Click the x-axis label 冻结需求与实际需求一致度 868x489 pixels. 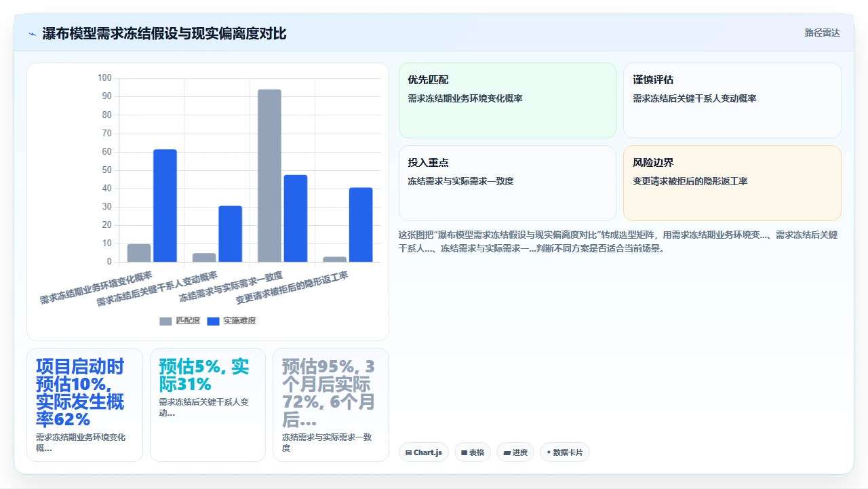pos(231,286)
